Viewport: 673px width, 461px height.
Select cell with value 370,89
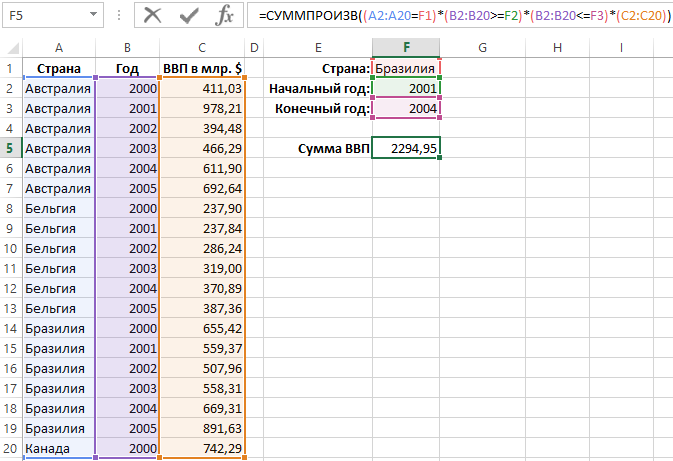(x=202, y=288)
